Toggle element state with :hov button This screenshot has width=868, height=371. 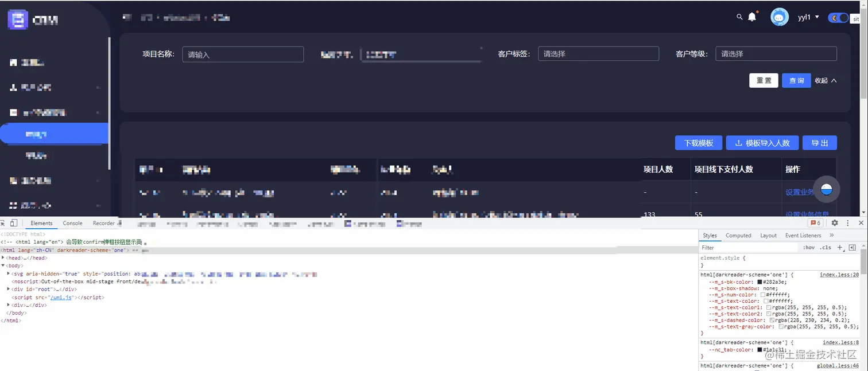[x=809, y=247]
